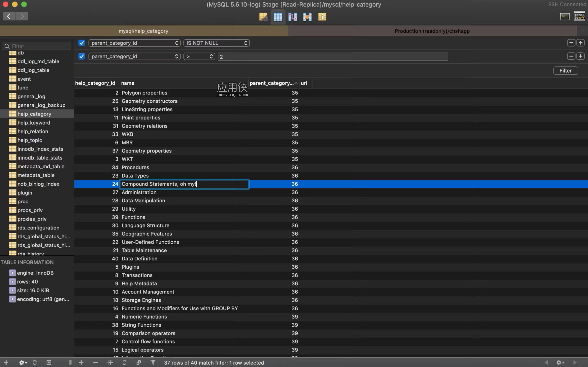Screen dimensions: 588x367
Task: Open first parent_category_id column dropdown
Action: (134, 43)
